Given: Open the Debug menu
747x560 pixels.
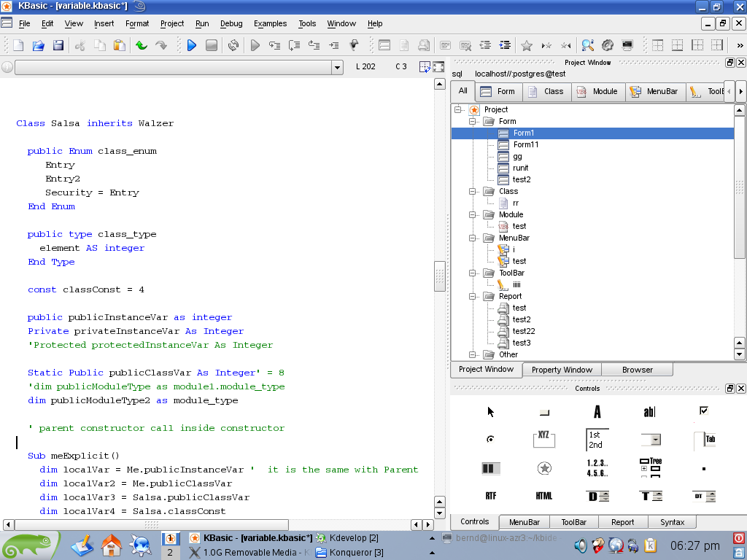Looking at the screenshot, I should coord(231,23).
